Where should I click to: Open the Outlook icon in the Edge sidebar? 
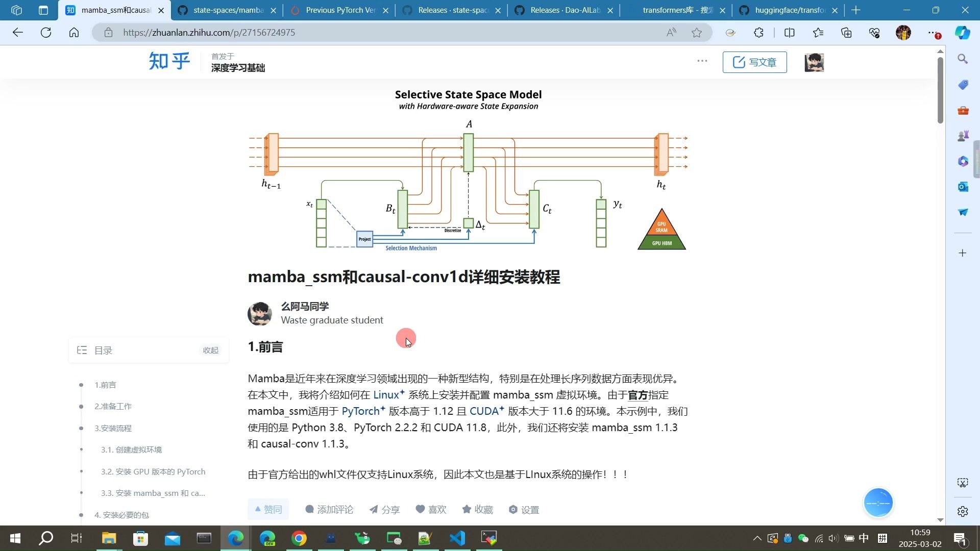[963, 187]
